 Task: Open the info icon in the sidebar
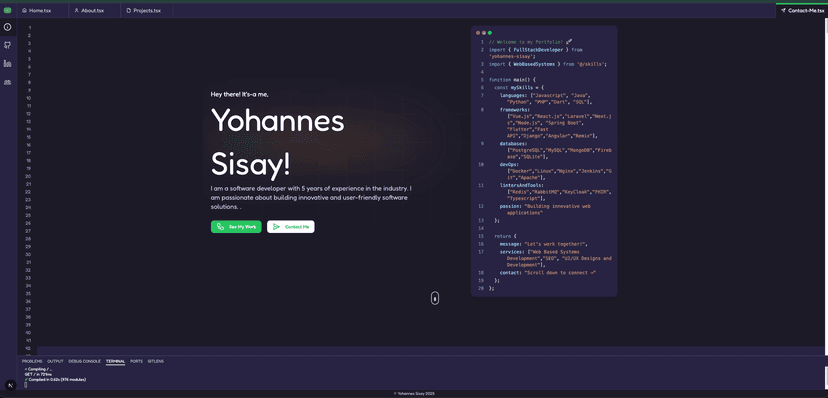(7, 27)
